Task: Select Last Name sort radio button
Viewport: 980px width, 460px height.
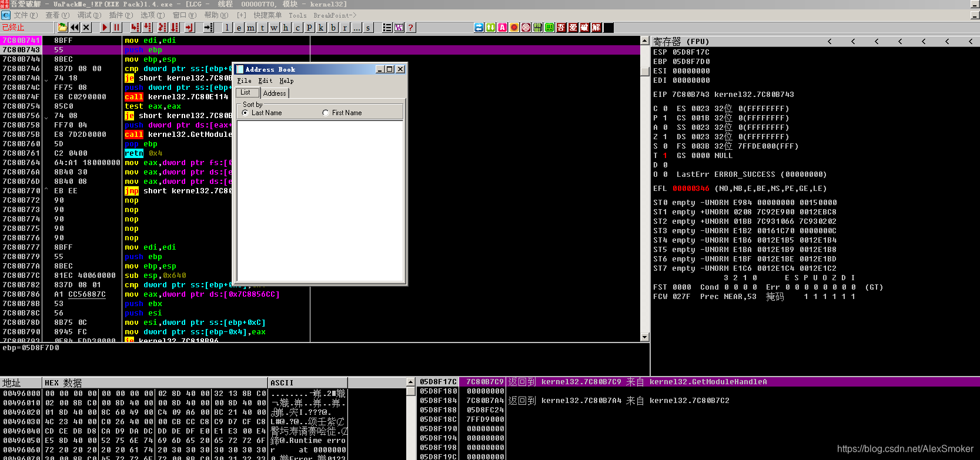Action: pyautogui.click(x=245, y=113)
